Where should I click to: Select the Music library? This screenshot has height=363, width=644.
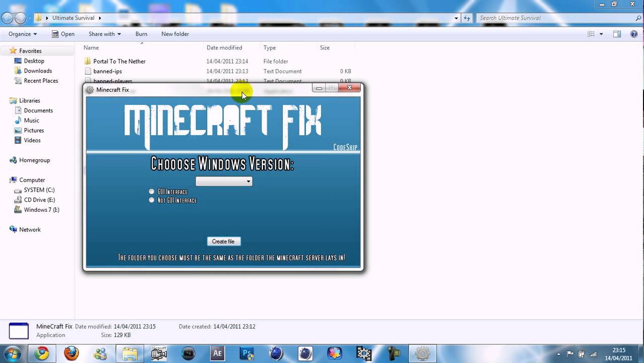pyautogui.click(x=31, y=120)
